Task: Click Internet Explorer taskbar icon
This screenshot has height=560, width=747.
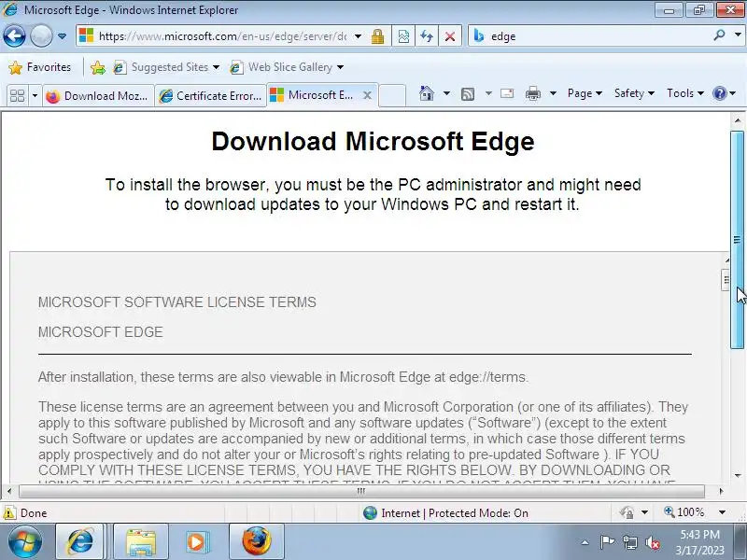Action: click(x=80, y=541)
